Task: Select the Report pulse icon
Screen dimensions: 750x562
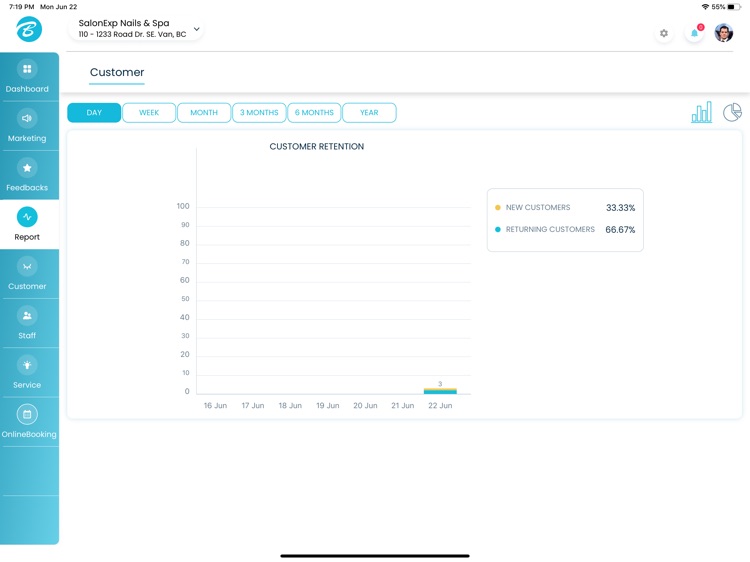Action: [27, 217]
